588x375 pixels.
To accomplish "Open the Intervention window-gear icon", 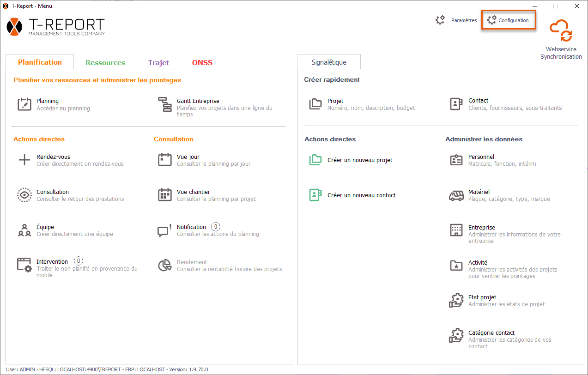I will point(24,265).
